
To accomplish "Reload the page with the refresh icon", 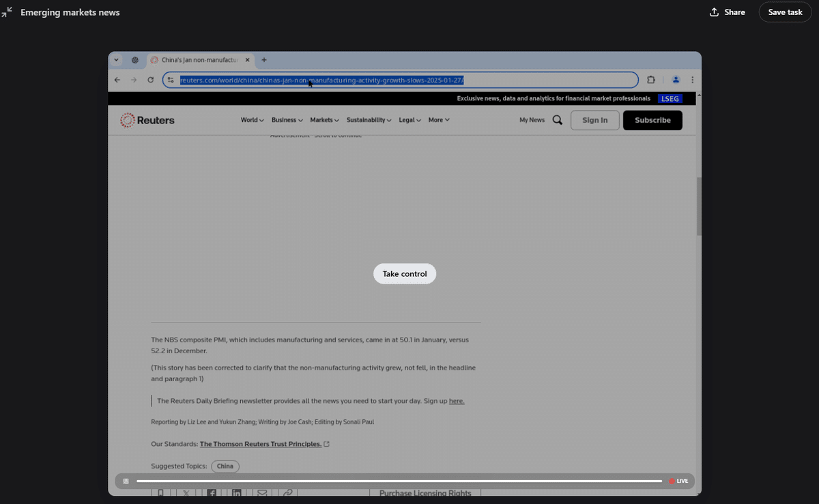I will click(151, 80).
